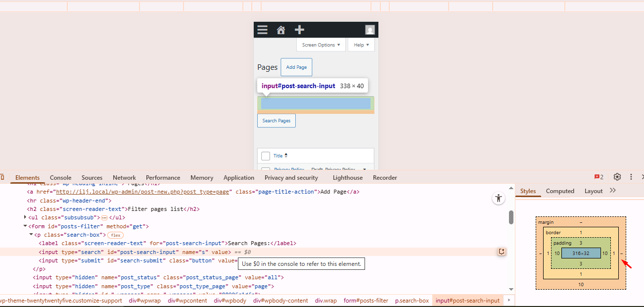Select form#posts-filter in breadcrumb
The image size is (644, 307).
tap(367, 301)
